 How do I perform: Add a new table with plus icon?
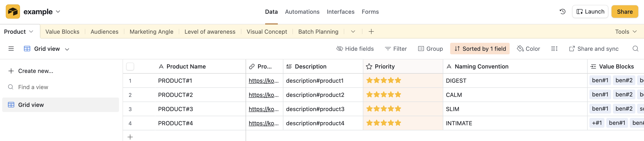coord(371,31)
